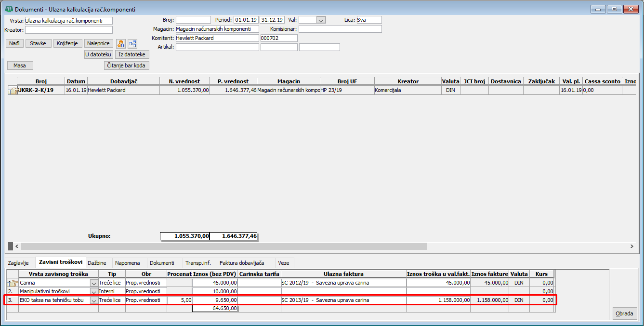644x326 pixels.
Task: Click the hand icon on Carina row
Action: tap(13, 283)
